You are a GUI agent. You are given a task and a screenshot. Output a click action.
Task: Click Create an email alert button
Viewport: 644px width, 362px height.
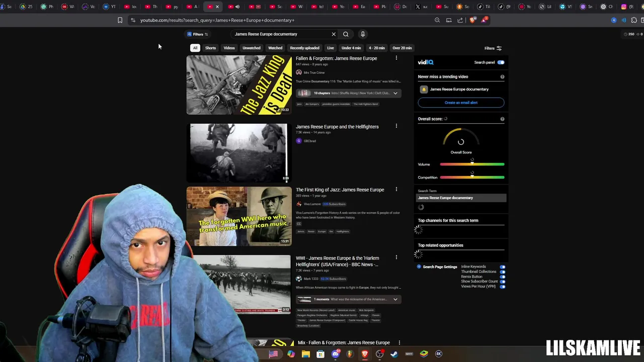coord(461,103)
